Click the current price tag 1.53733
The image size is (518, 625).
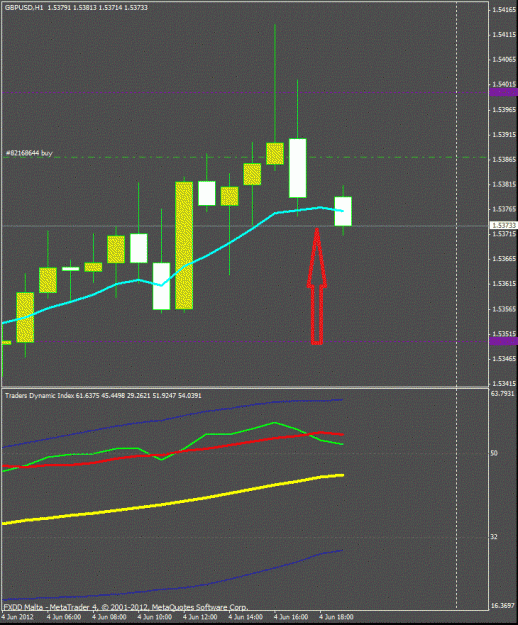504,226
